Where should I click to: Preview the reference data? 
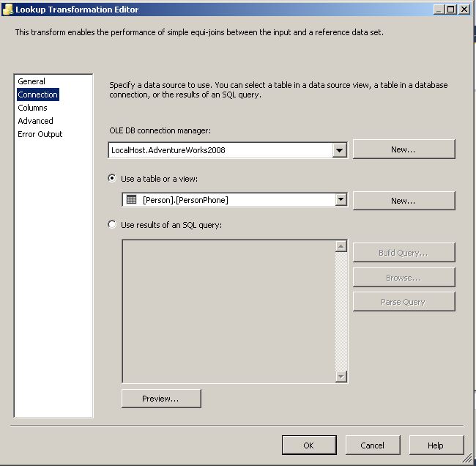[x=161, y=399]
